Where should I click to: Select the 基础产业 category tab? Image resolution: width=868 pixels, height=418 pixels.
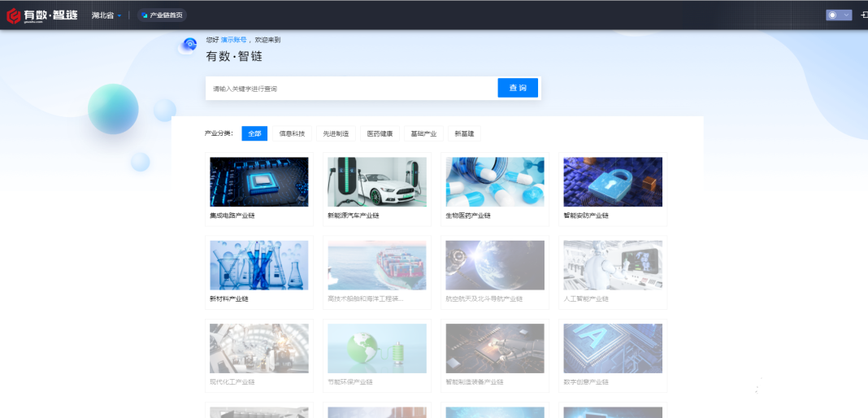(x=423, y=133)
